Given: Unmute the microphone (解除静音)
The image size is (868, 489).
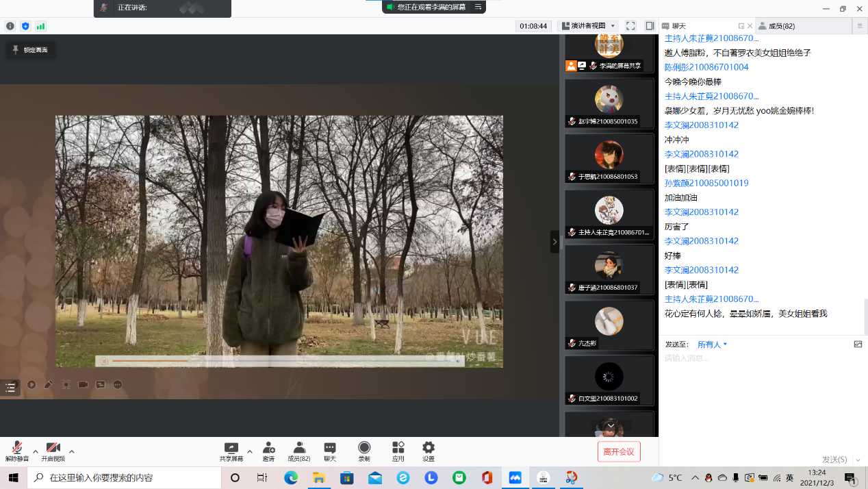Looking at the screenshot, I should click(x=16, y=451).
